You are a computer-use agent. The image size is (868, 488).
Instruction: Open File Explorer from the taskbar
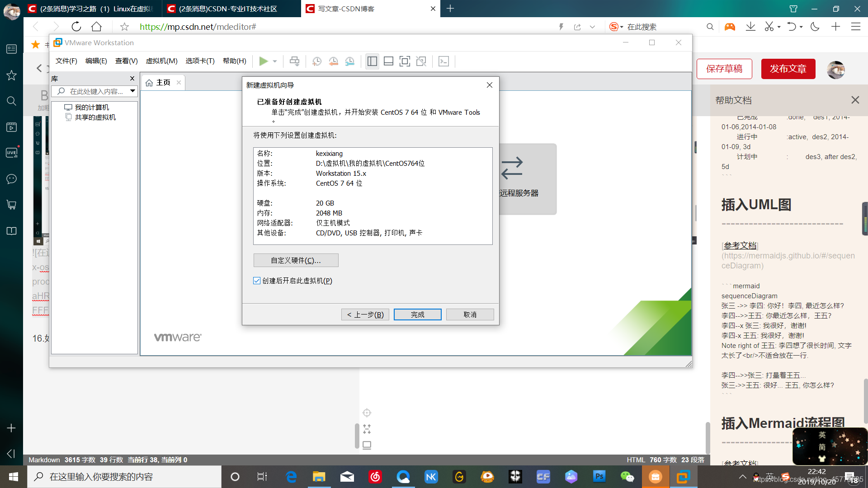[319, 476]
